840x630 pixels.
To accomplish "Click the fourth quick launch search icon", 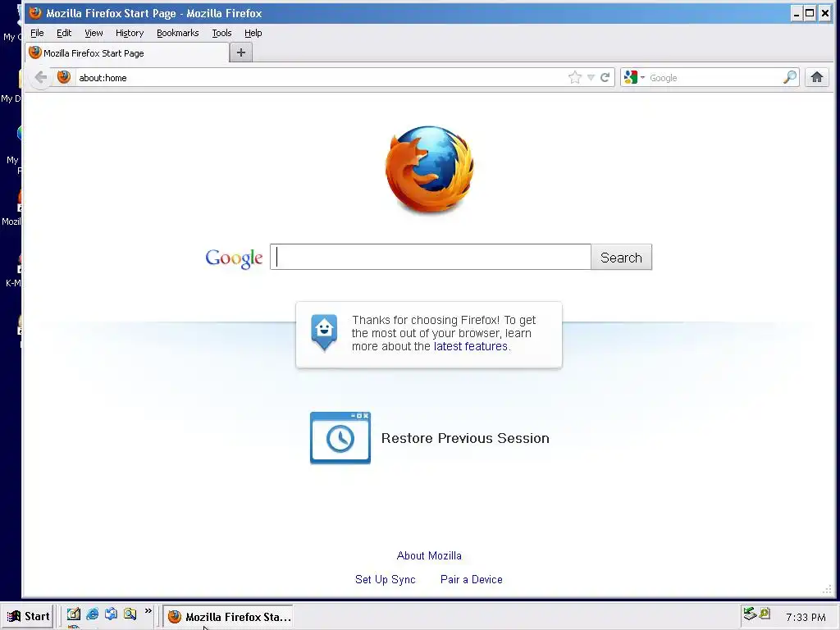I will pyautogui.click(x=130, y=614).
